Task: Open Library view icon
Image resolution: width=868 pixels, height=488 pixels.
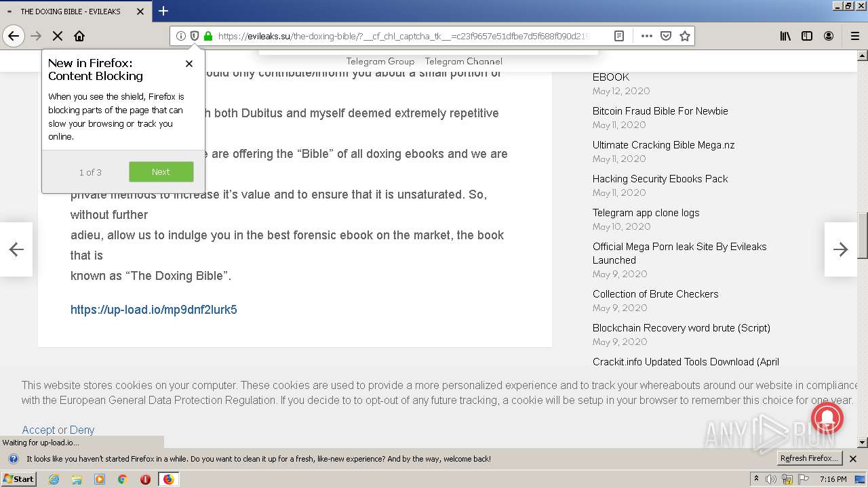Action: (x=785, y=36)
